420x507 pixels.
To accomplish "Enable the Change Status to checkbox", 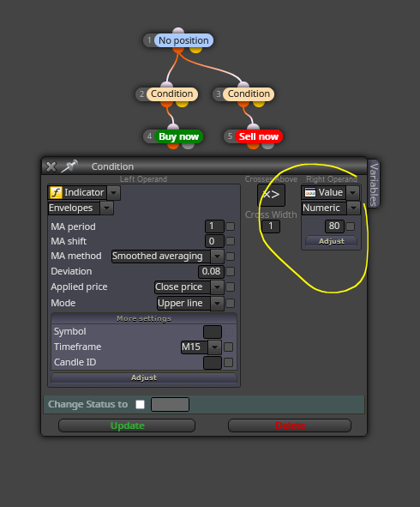I will click(141, 405).
